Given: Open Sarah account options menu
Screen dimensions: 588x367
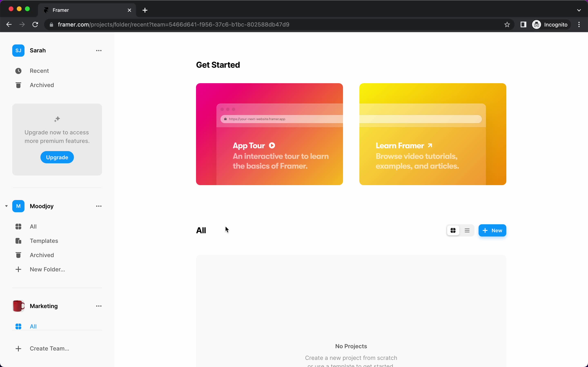Looking at the screenshot, I should click(x=99, y=50).
